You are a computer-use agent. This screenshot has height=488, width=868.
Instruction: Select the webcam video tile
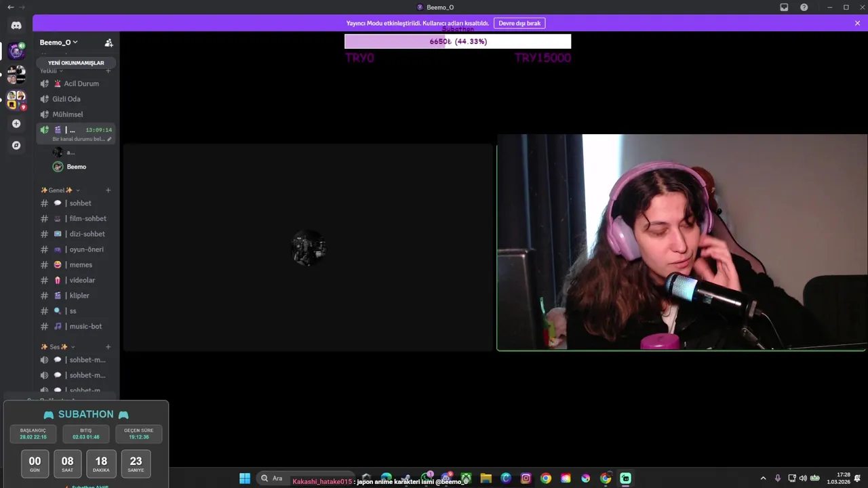pyautogui.click(x=682, y=243)
